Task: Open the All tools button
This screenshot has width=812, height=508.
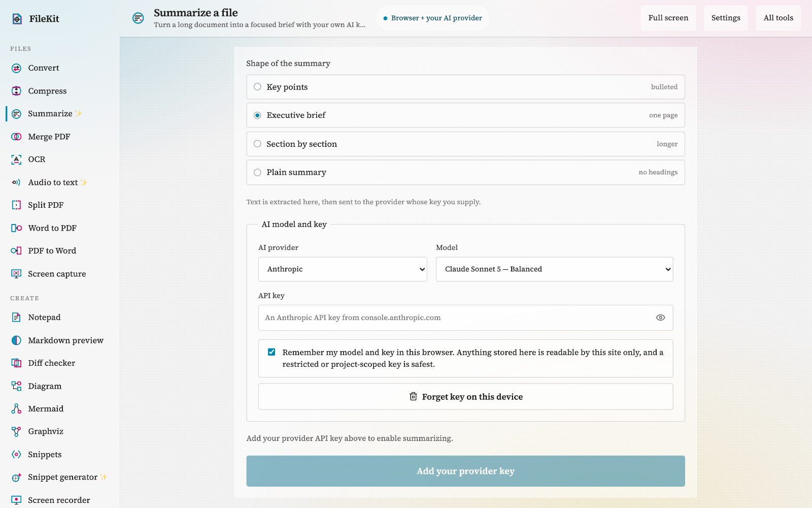Action: (779, 18)
